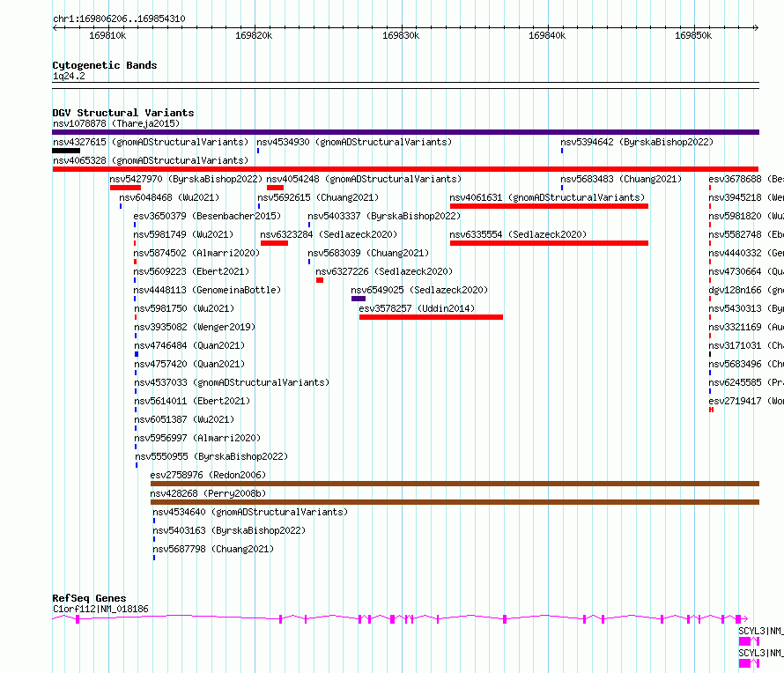784x673 pixels.
Task: Open nsv5683483 Chuang2021 label
Action: (x=620, y=179)
